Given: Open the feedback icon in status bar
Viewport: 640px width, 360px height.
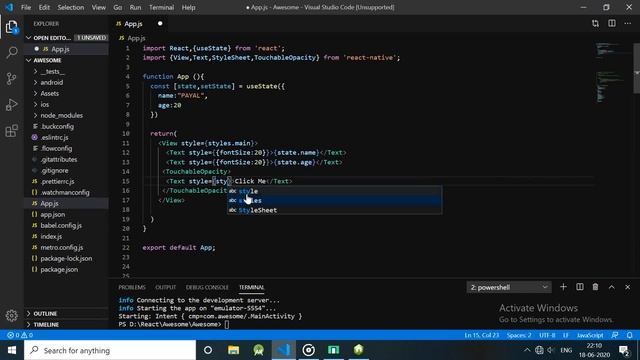Looking at the screenshot, I should [615, 335].
